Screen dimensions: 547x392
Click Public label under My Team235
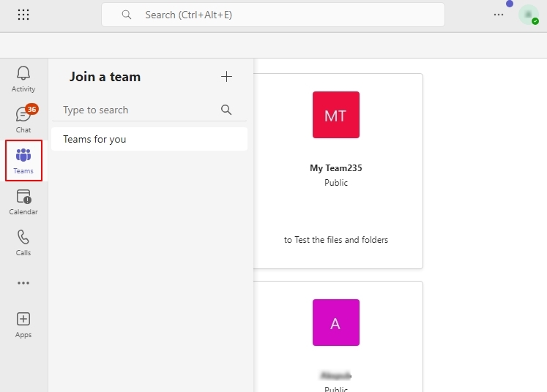click(336, 183)
